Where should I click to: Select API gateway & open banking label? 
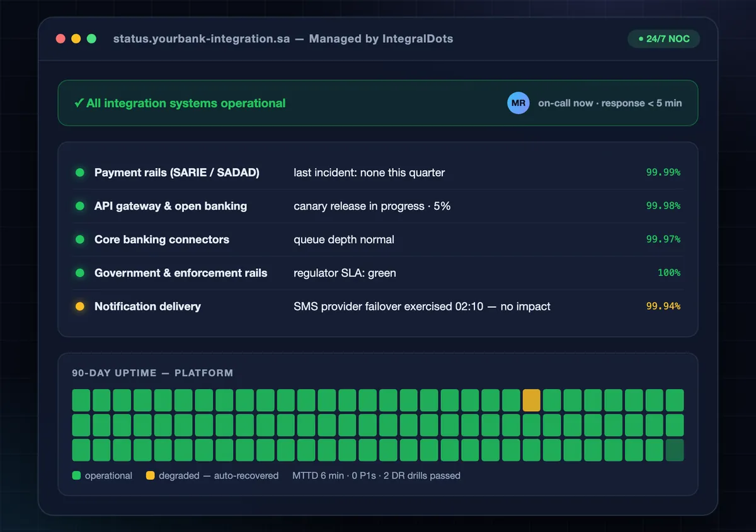(171, 206)
